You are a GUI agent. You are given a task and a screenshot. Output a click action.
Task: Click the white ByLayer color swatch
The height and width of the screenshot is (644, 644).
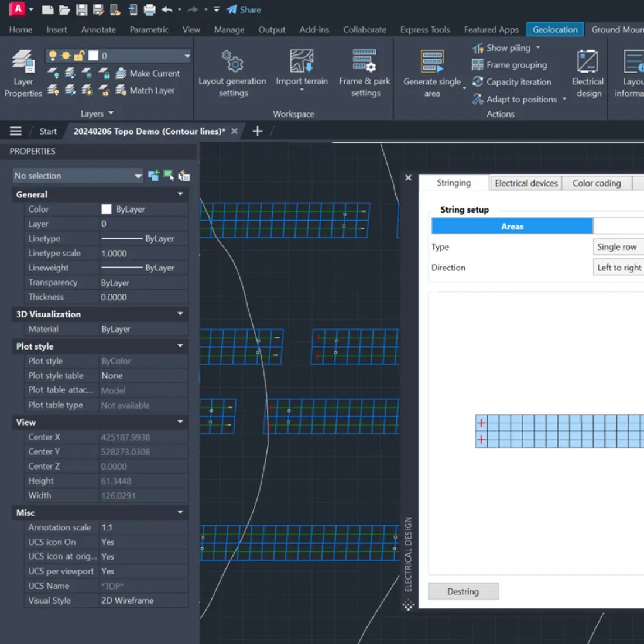pos(106,209)
